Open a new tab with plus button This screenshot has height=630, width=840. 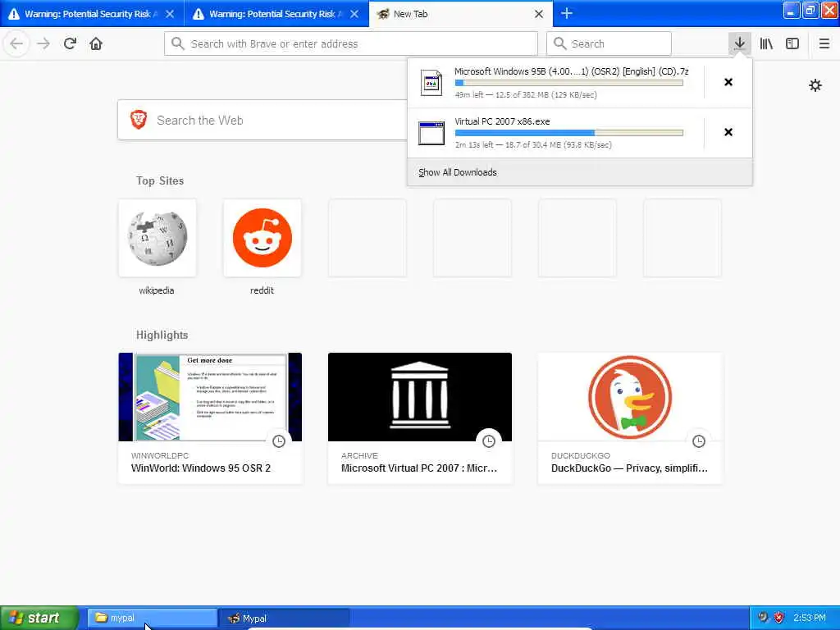(x=566, y=13)
